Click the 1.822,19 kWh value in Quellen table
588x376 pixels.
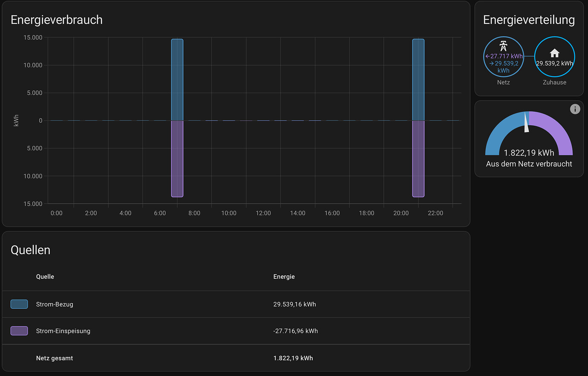click(293, 358)
